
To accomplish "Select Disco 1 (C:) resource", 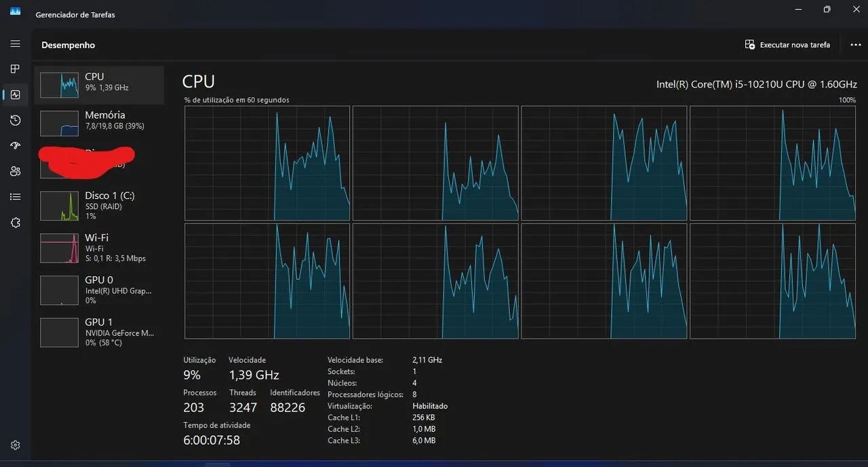I will click(99, 205).
